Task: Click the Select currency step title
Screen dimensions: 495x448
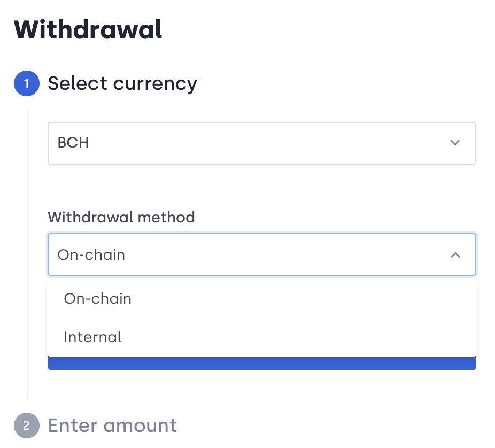Action: point(122,83)
